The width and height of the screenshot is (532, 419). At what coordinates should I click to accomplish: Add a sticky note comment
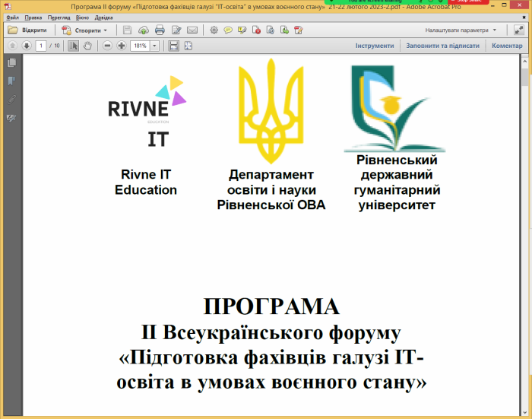coord(227,30)
